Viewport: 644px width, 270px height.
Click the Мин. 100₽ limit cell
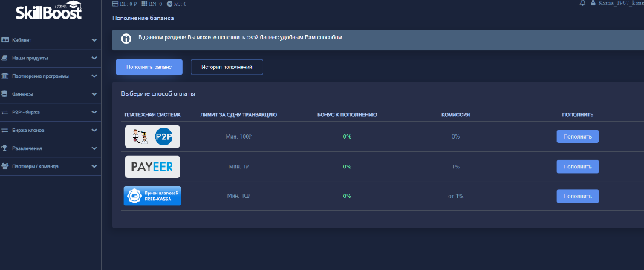(x=238, y=136)
